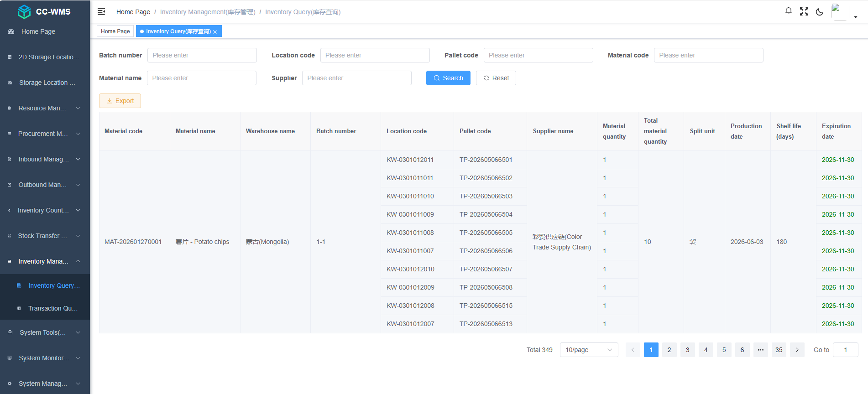The height and width of the screenshot is (394, 868).
Task: Click the Inbound Management sidebar icon
Action: 10,159
